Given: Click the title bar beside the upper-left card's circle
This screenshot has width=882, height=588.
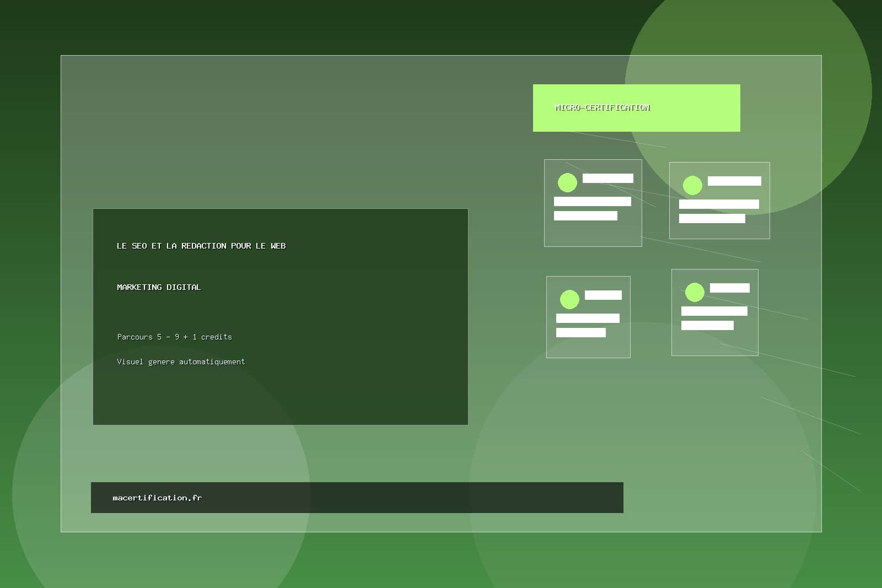Looking at the screenshot, I should 607,178.
